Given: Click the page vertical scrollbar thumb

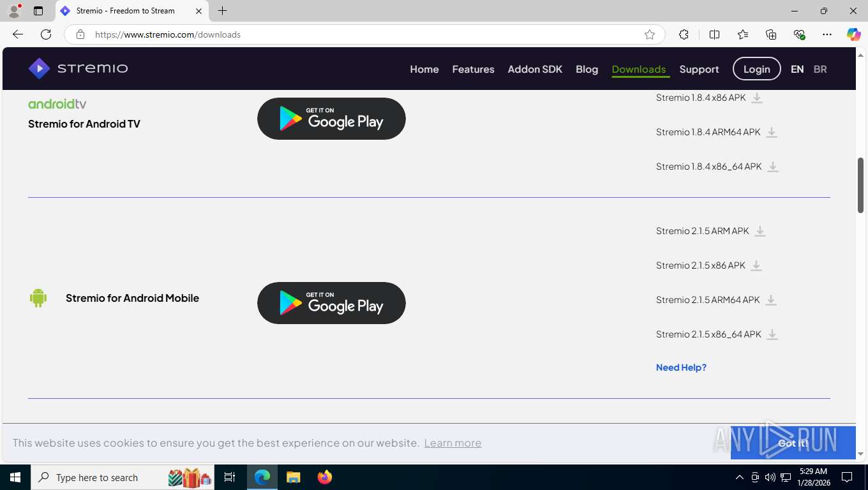Looking at the screenshot, I should 860,185.
